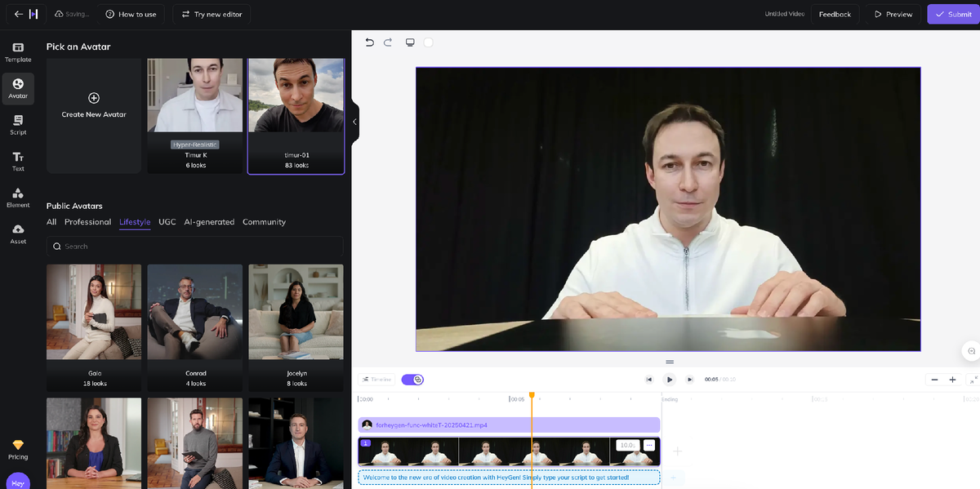Zoom out the timeline
Viewport: 980px width, 489px height.
click(934, 380)
